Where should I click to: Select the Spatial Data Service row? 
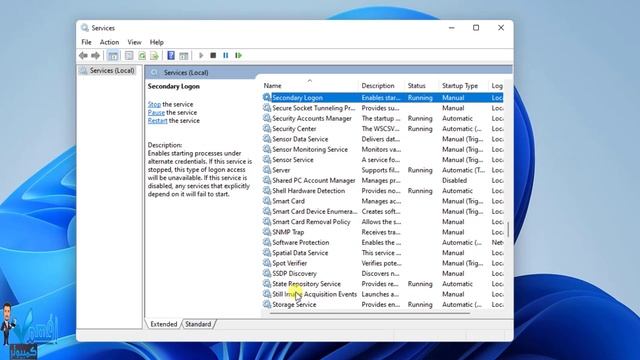click(382, 253)
